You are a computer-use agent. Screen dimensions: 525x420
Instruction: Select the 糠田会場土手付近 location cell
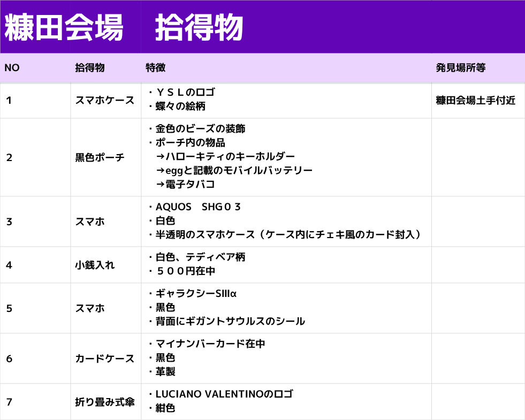pyautogui.click(x=476, y=100)
